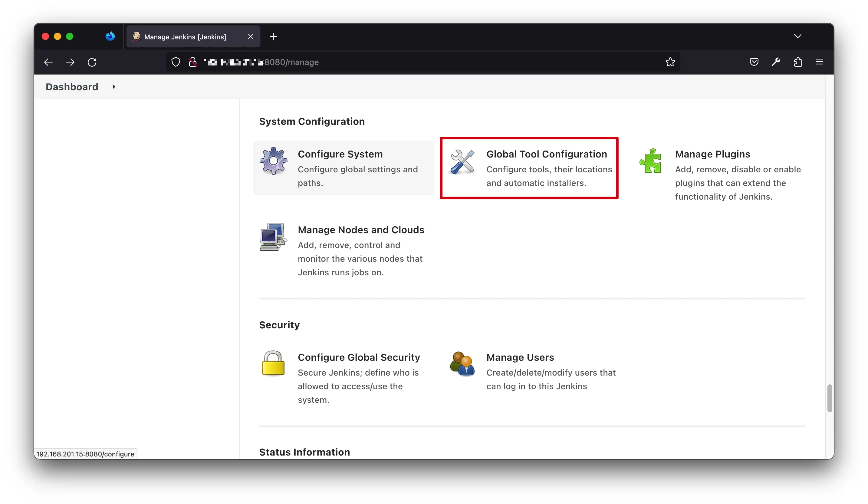
Task: Click the Configure System gear icon
Action: point(273,161)
